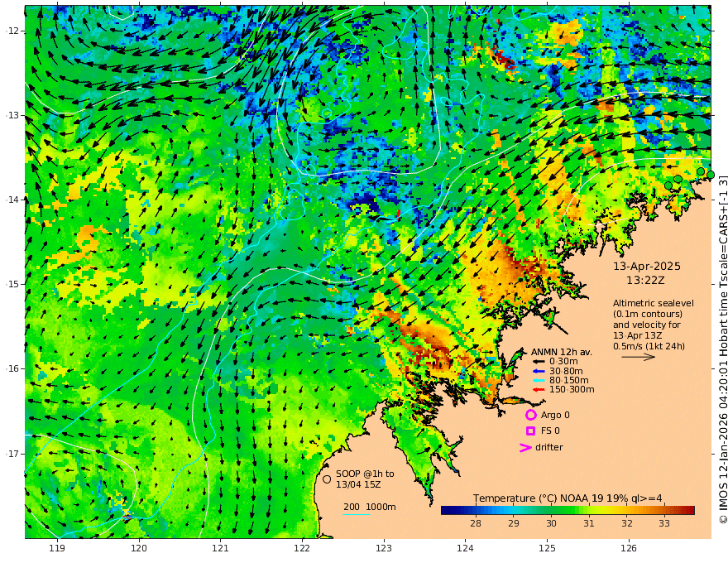The width and height of the screenshot is (728, 563).
Task: Click the 122 longitude axis label
Action: tap(302, 549)
